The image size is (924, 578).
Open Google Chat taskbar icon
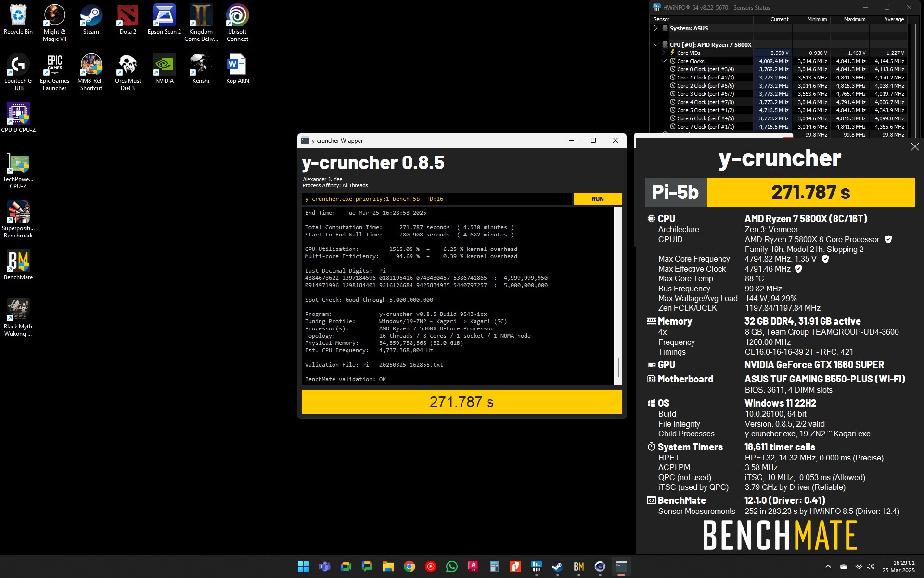click(x=367, y=566)
